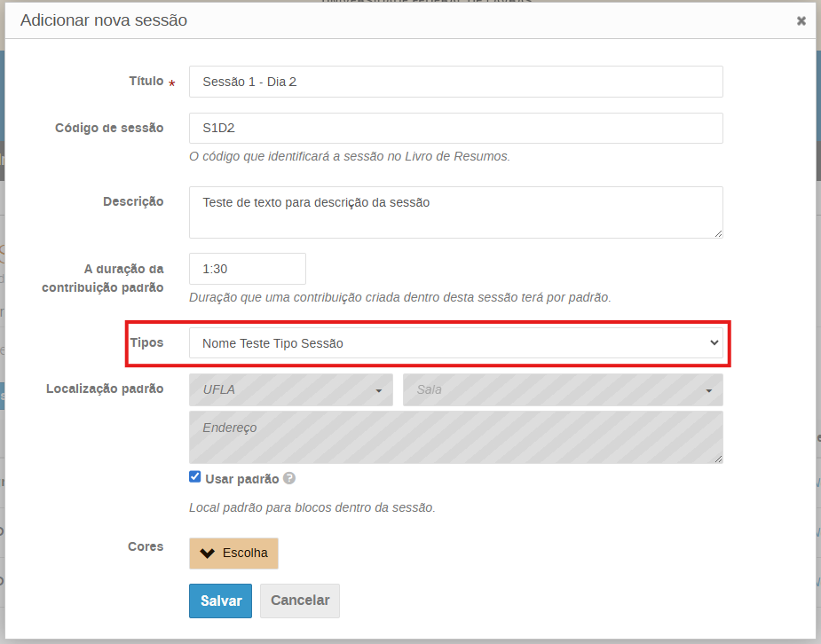Click the Título field label
821x644 pixels.
pos(146,81)
